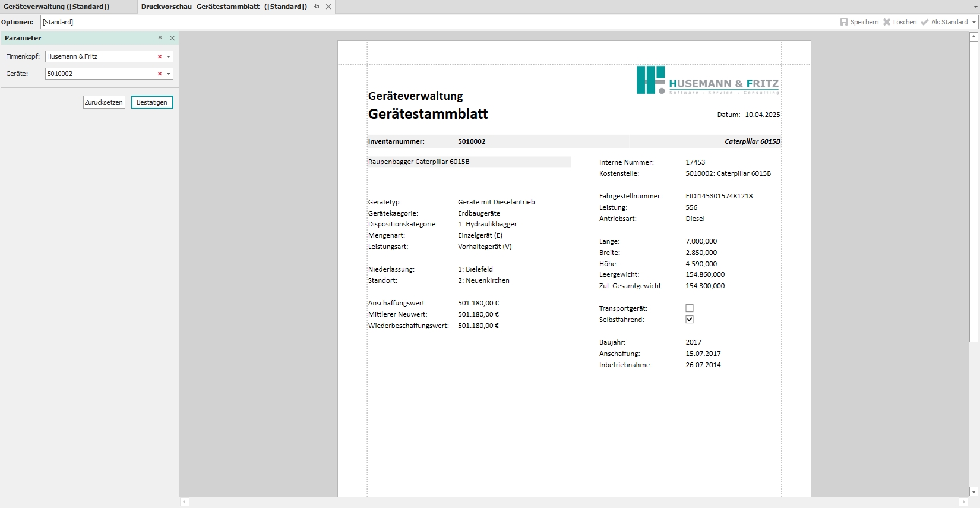980x508 pixels.
Task: Set options Als Standard
Action: [944, 22]
